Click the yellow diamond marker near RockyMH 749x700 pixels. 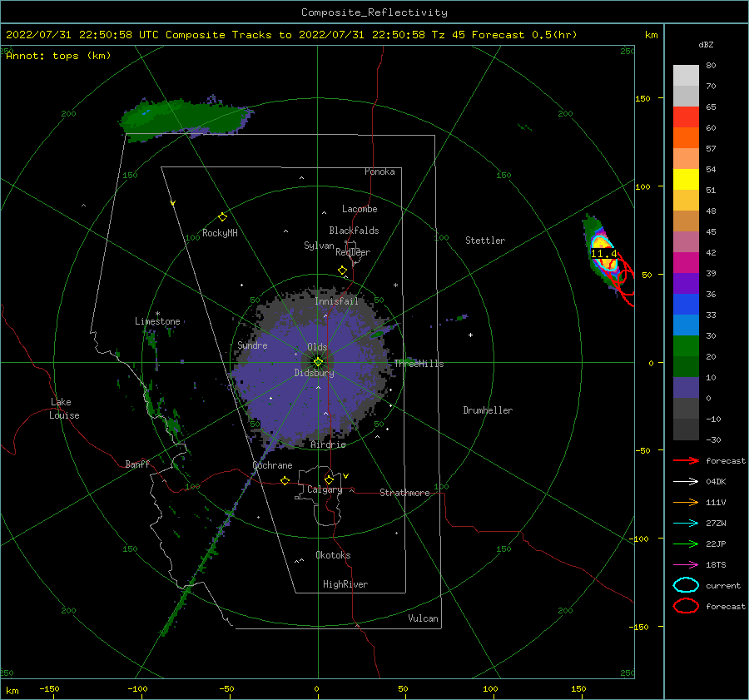click(222, 217)
